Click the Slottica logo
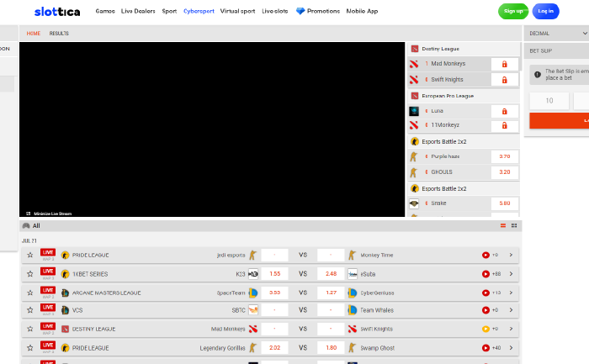 click(57, 12)
